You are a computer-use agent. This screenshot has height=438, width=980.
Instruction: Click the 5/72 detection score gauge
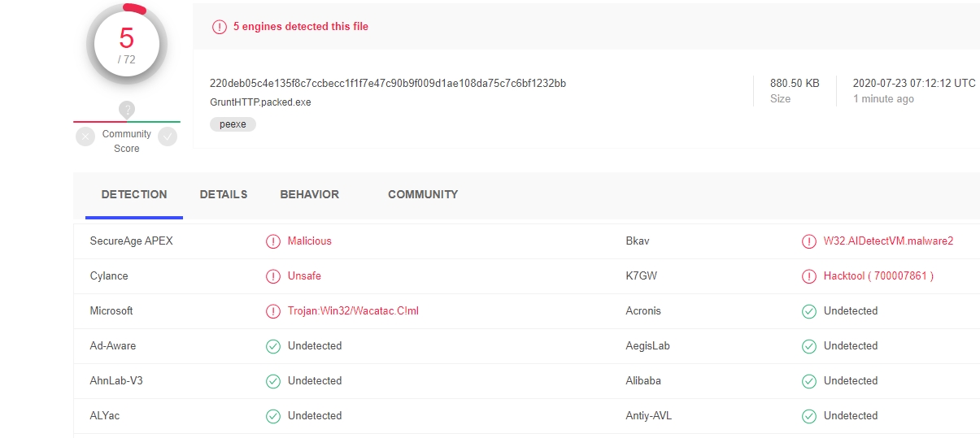click(126, 45)
